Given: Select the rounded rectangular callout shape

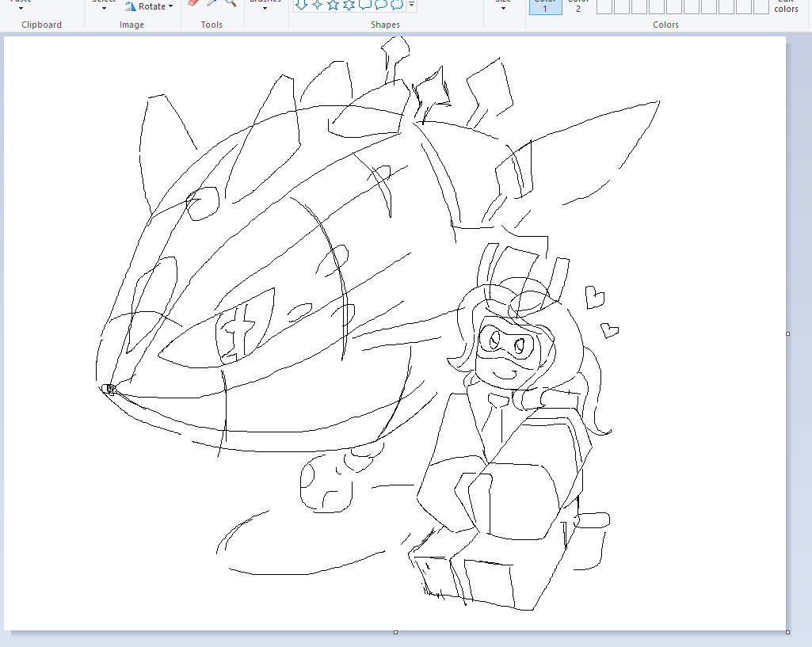Looking at the screenshot, I should click(x=365, y=5).
